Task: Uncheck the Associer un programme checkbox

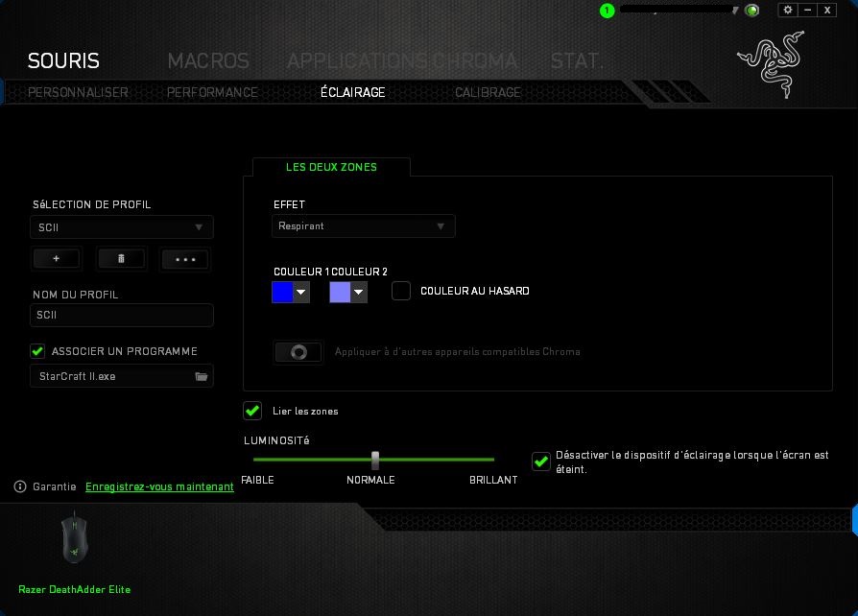Action: [37, 351]
